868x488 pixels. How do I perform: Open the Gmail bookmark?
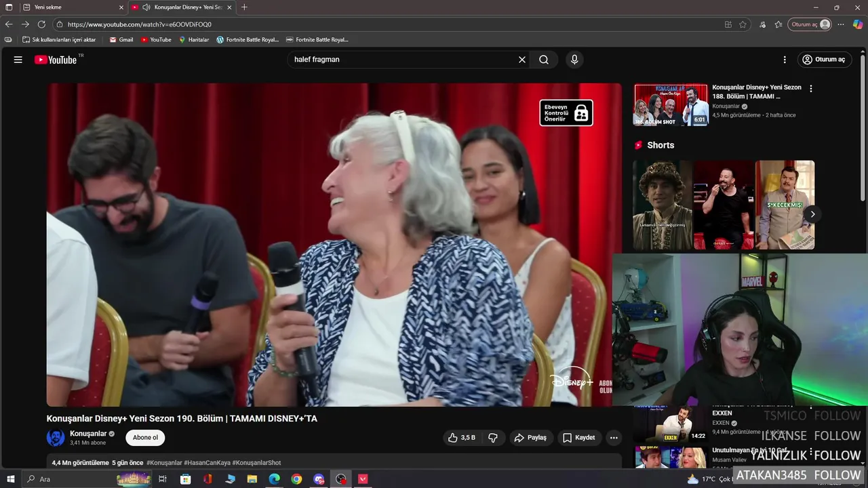pos(121,40)
